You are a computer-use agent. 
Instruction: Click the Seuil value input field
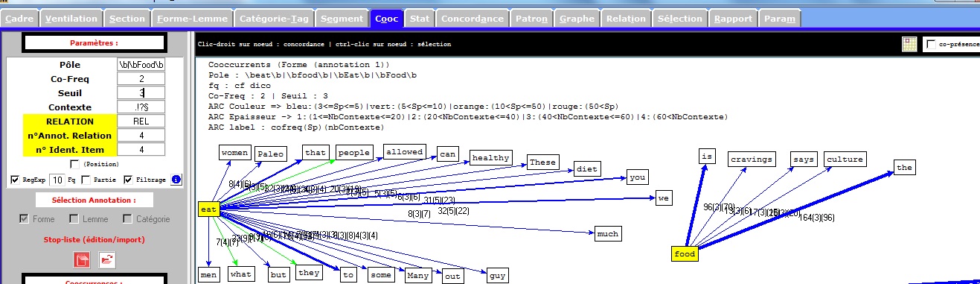(x=141, y=93)
